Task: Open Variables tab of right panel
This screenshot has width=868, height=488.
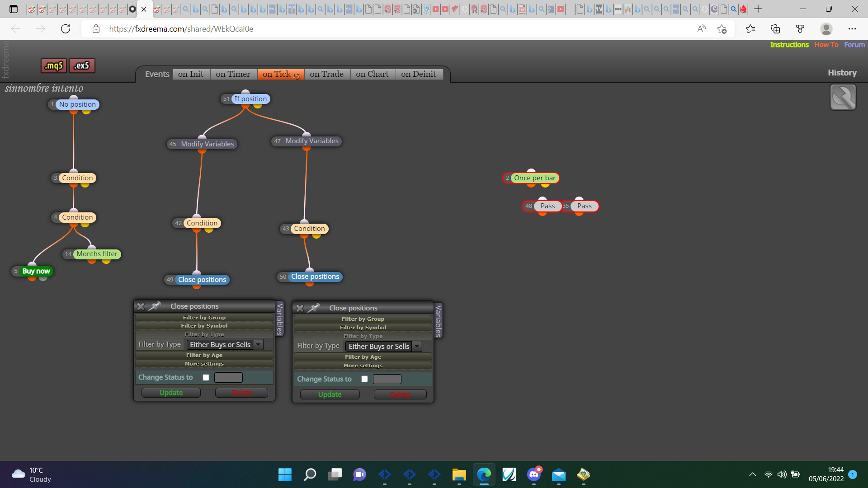Action: [x=439, y=321]
